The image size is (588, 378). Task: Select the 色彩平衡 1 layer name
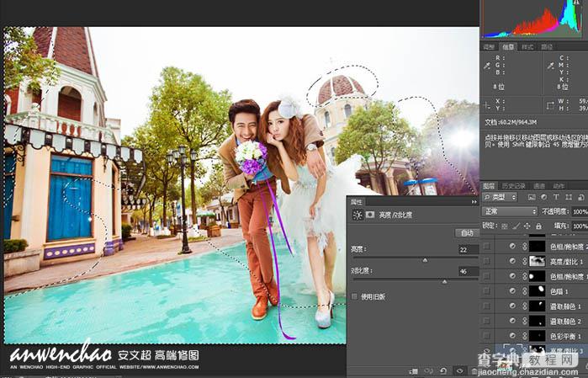[x=565, y=336]
